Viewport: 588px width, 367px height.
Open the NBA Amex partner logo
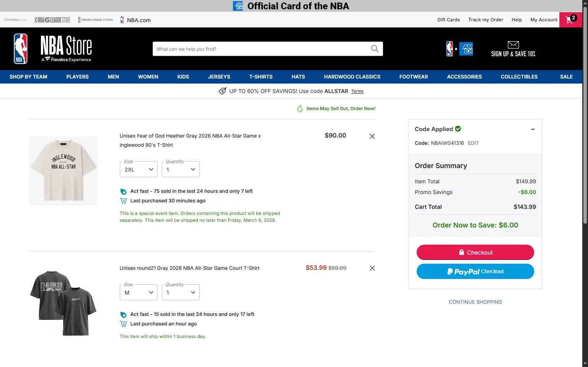(x=459, y=49)
